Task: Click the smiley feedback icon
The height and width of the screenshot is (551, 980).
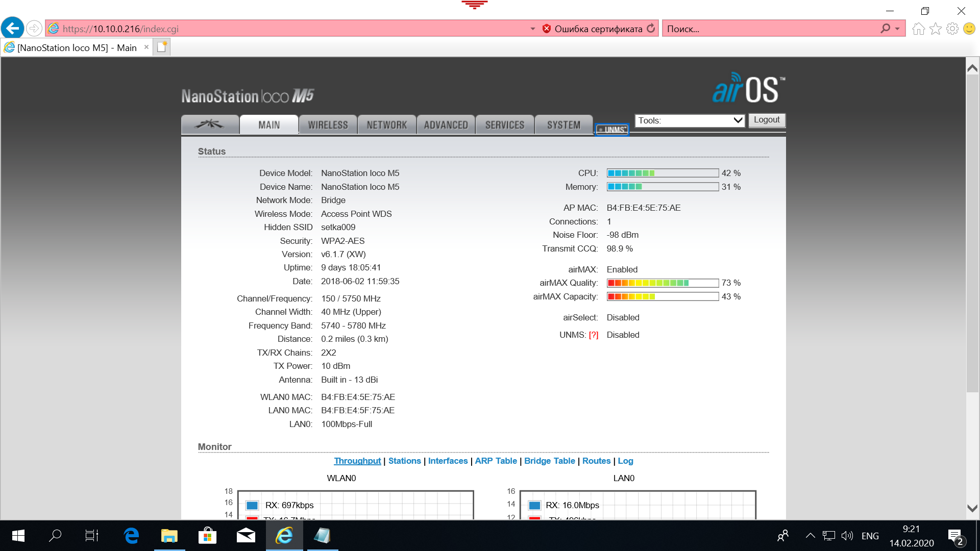Action: 969,29
